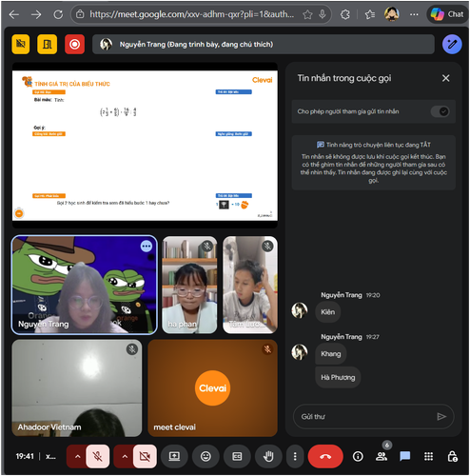This screenshot has height=476, width=470.
Task: Open browser three-dot settings menu
Action: coord(414,14)
